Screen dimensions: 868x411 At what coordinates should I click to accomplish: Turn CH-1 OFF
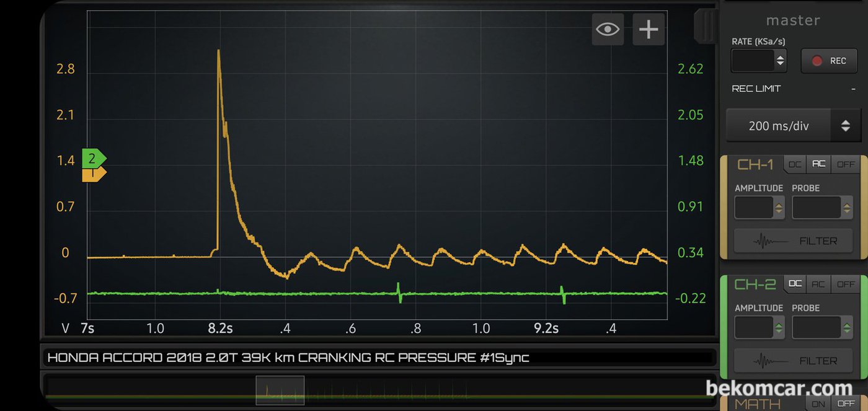point(846,164)
